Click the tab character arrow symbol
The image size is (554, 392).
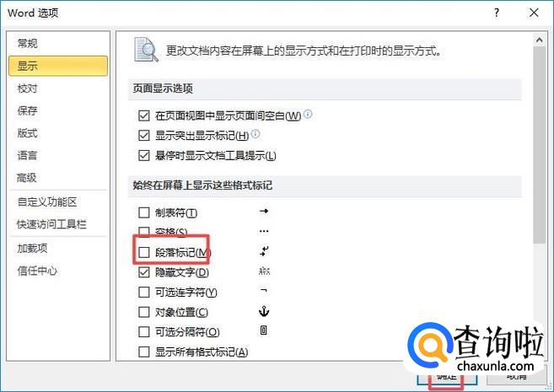(264, 212)
